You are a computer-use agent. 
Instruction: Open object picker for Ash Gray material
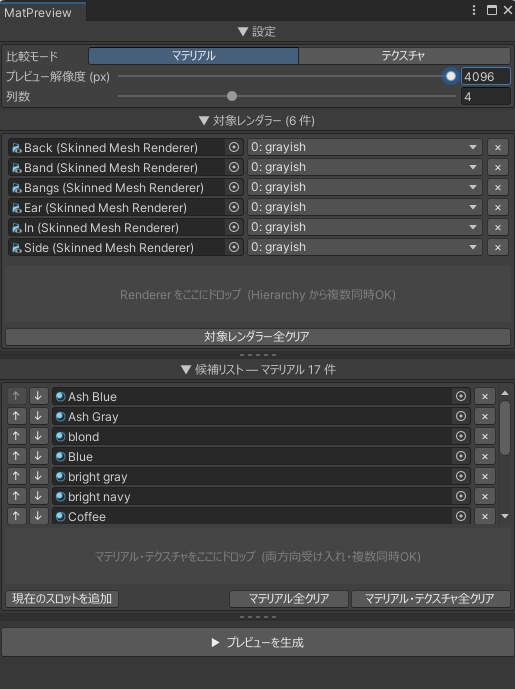click(461, 416)
